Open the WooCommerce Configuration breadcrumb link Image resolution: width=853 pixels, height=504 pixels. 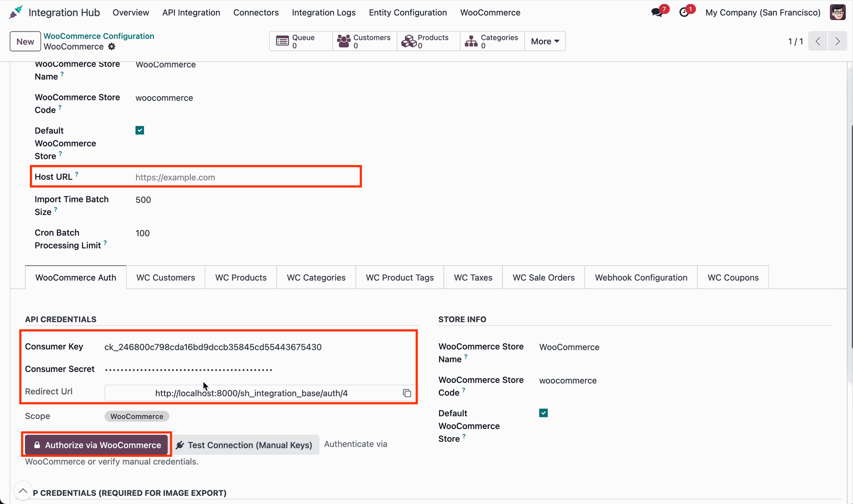point(99,36)
